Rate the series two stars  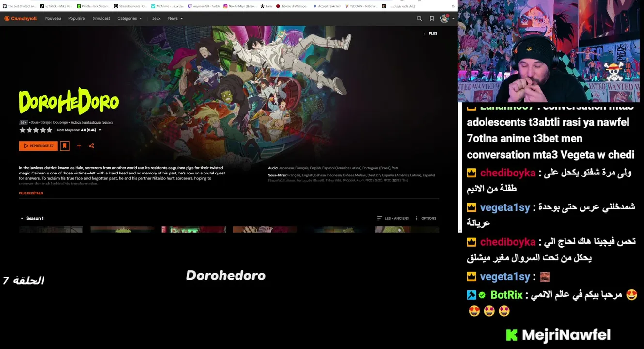[29, 130]
